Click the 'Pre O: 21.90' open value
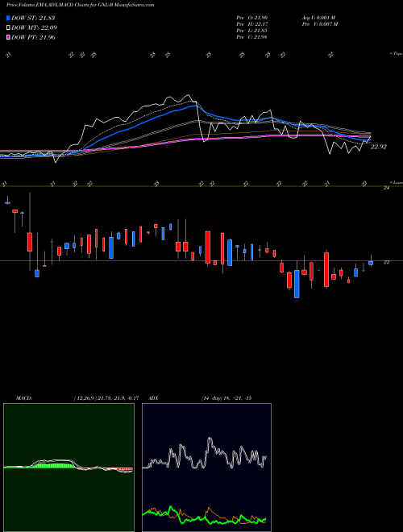Image resolution: width=403 pixels, height=532 pixels. (252, 18)
